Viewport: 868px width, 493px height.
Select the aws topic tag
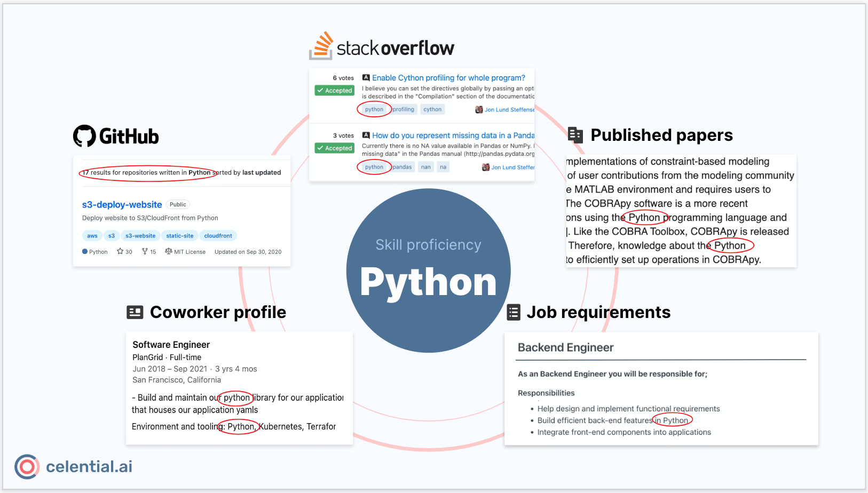click(x=92, y=236)
